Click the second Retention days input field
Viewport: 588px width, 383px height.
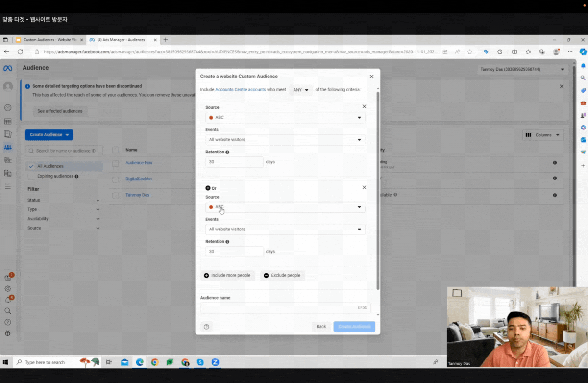tap(234, 252)
